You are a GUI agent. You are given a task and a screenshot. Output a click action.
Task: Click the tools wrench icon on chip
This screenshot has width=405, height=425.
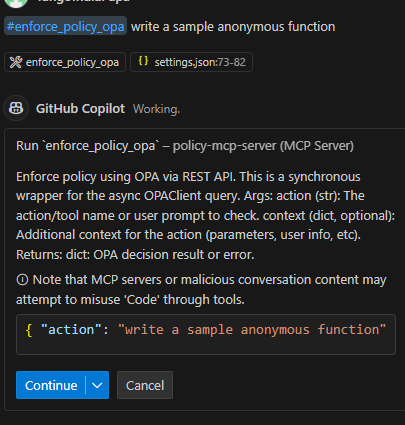pos(16,62)
